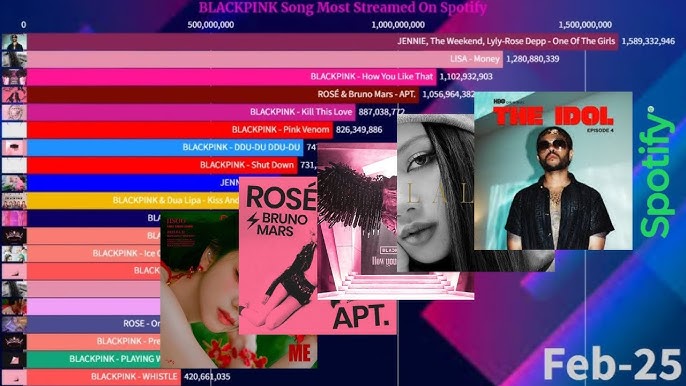Select the 500,000,000 axis label

coord(210,25)
